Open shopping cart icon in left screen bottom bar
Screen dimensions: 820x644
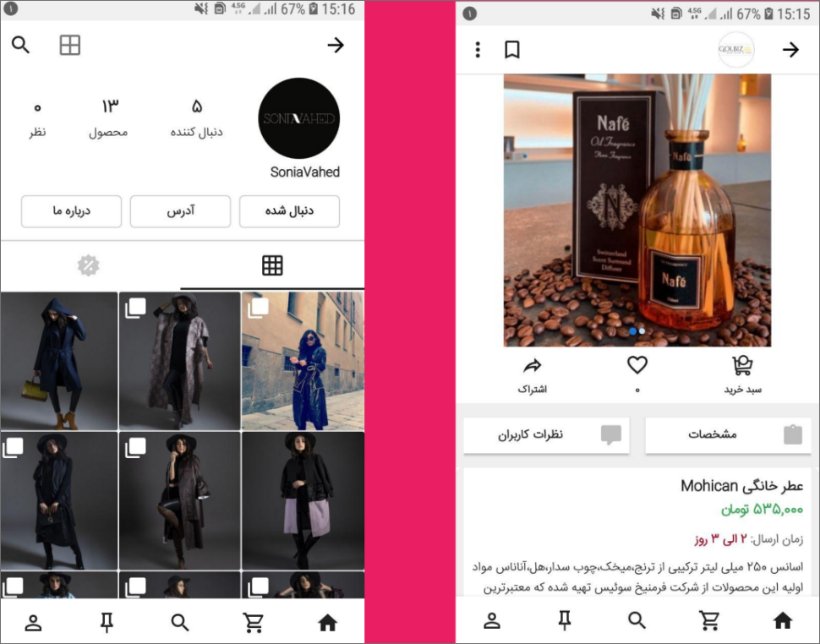click(254, 623)
